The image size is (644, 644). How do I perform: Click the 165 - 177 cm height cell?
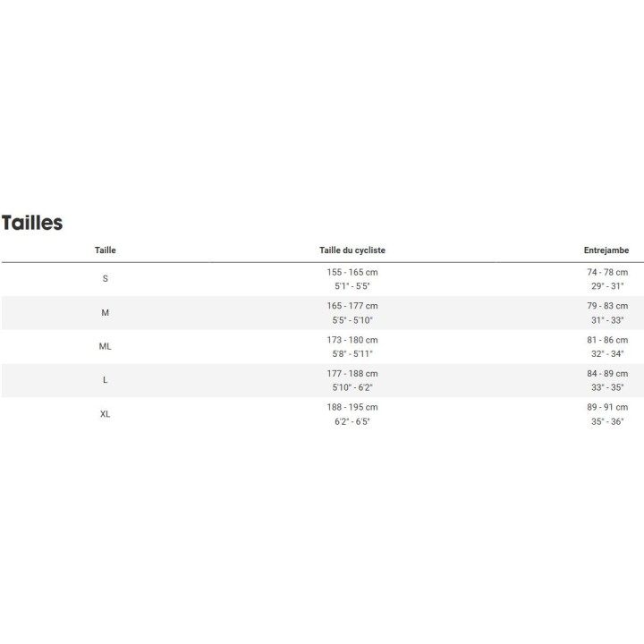click(352, 306)
